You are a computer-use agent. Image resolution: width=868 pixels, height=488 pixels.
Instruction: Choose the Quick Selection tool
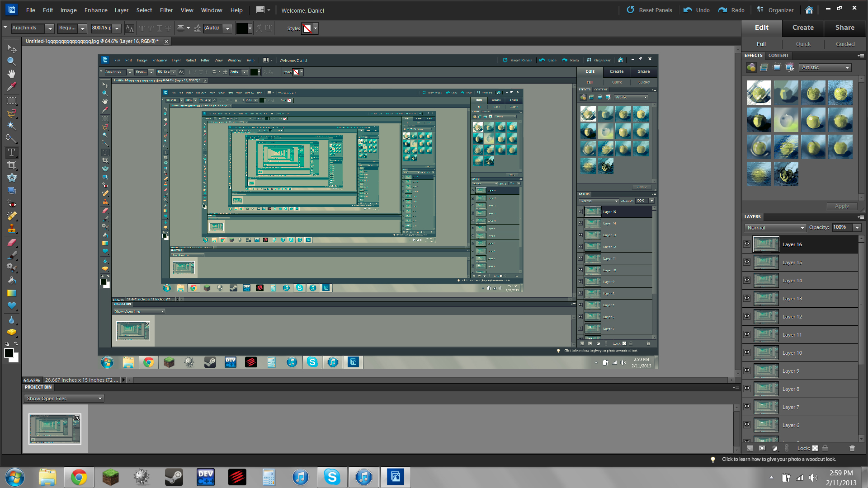coord(12,139)
